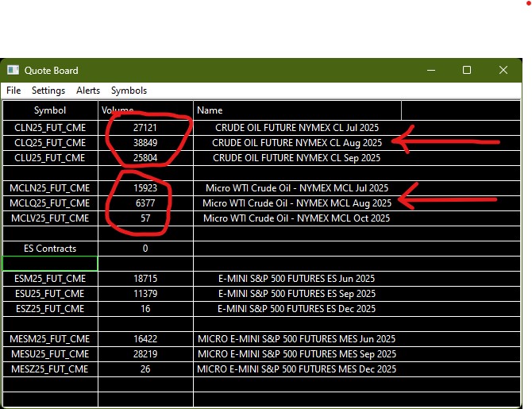
Task: Open the Alerts menu
Action: (x=88, y=91)
